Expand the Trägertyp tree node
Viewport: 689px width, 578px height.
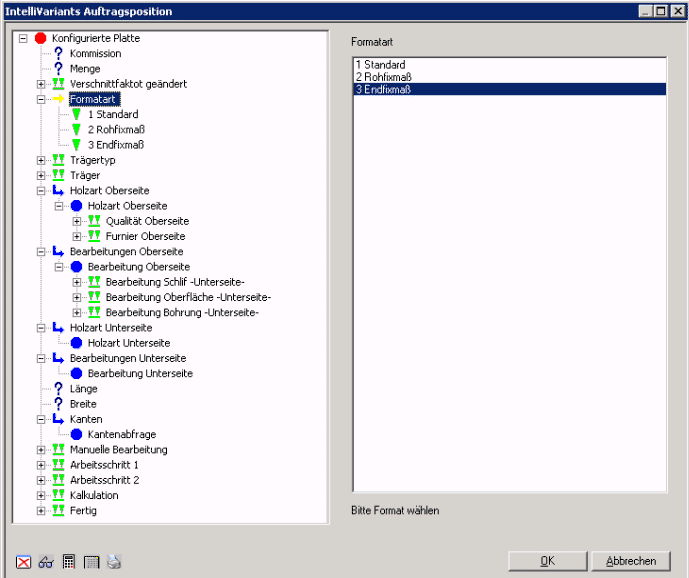(41, 160)
